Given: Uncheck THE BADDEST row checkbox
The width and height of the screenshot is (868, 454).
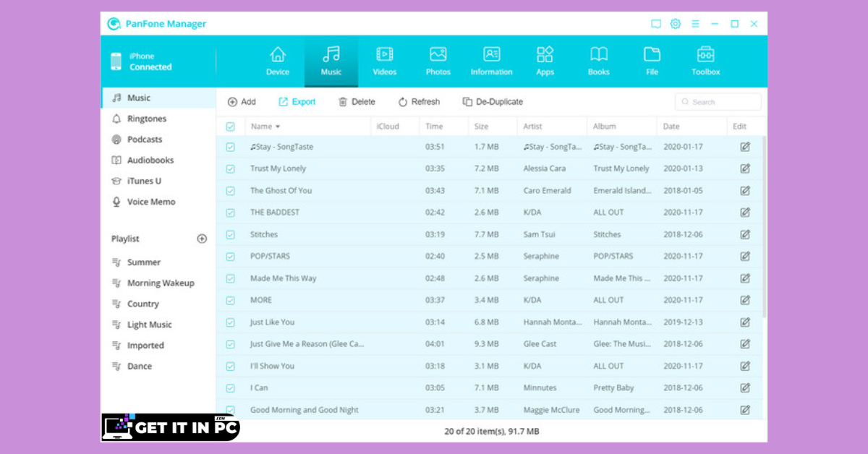Looking at the screenshot, I should pyautogui.click(x=231, y=213).
